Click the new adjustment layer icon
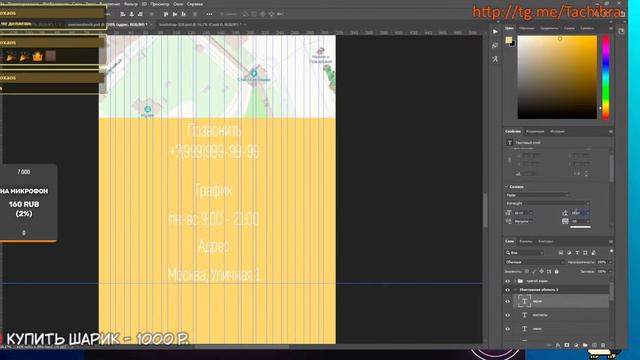The image size is (640, 360). (x=576, y=345)
